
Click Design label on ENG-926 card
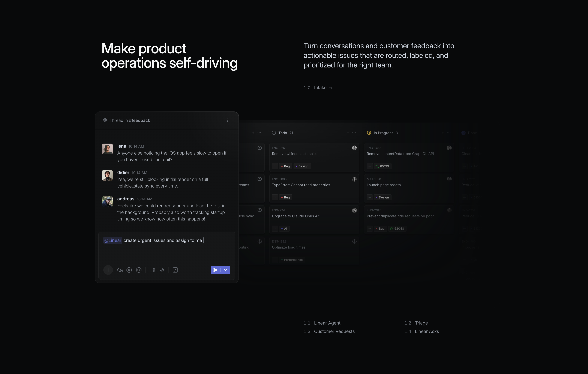point(302,166)
